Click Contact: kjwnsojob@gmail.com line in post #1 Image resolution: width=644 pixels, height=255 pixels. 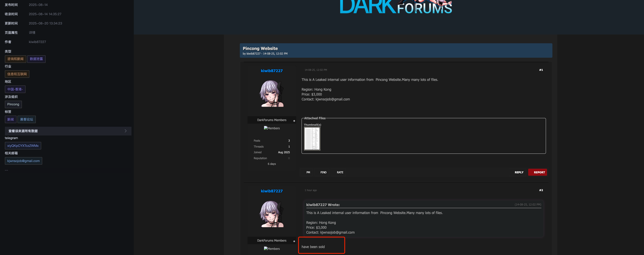(326, 99)
